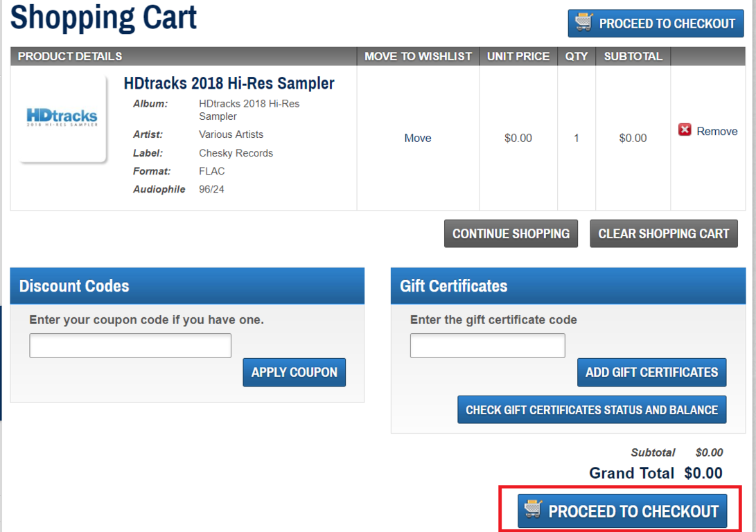The height and width of the screenshot is (532, 756).
Task: Click the Subtotal column header
Action: tap(633, 56)
